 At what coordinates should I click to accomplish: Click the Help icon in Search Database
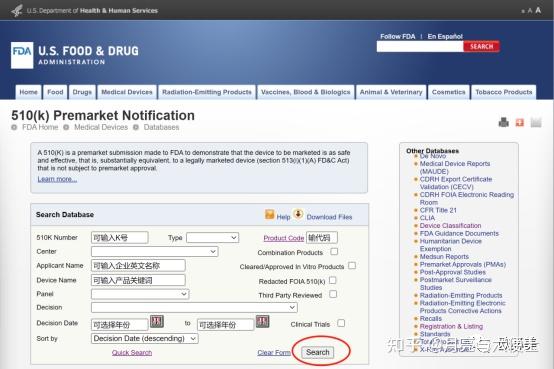(270, 214)
